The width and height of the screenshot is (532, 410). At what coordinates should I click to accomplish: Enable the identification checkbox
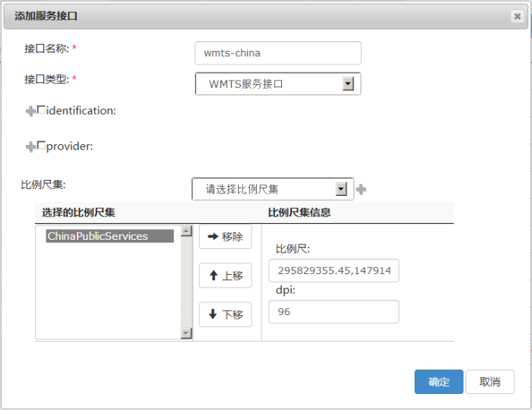(41, 110)
